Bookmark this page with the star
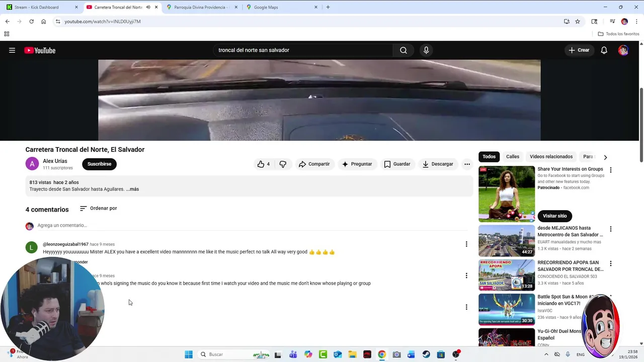 click(578, 22)
